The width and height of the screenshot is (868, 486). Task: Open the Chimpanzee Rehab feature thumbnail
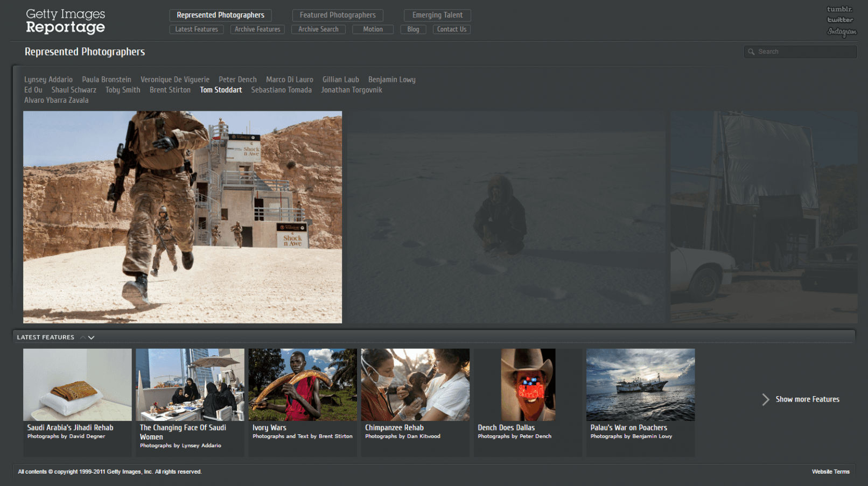tap(415, 384)
